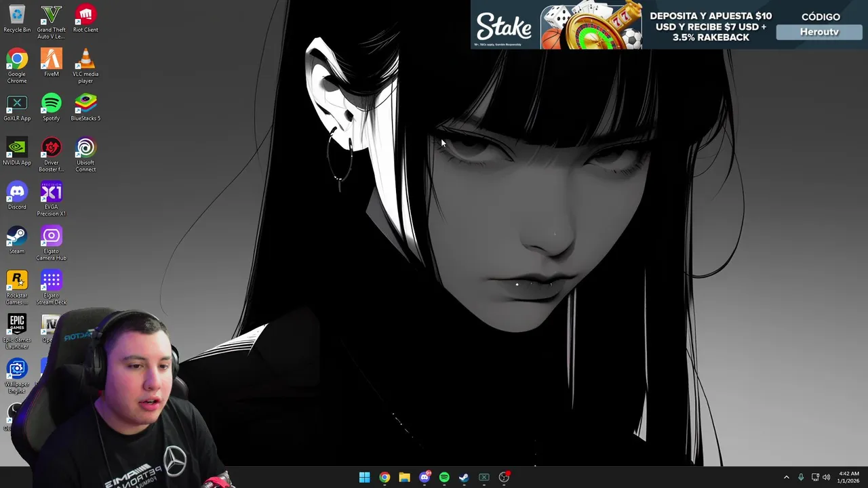Viewport: 868px width, 488px height.
Task: Select the Elgato Stream Deck desktop shortcut
Action: (x=52, y=288)
